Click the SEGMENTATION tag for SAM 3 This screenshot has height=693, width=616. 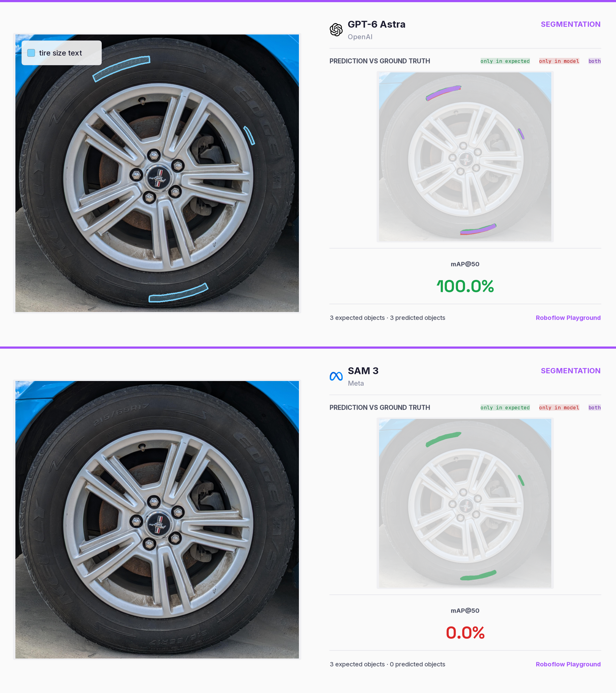[x=570, y=371]
